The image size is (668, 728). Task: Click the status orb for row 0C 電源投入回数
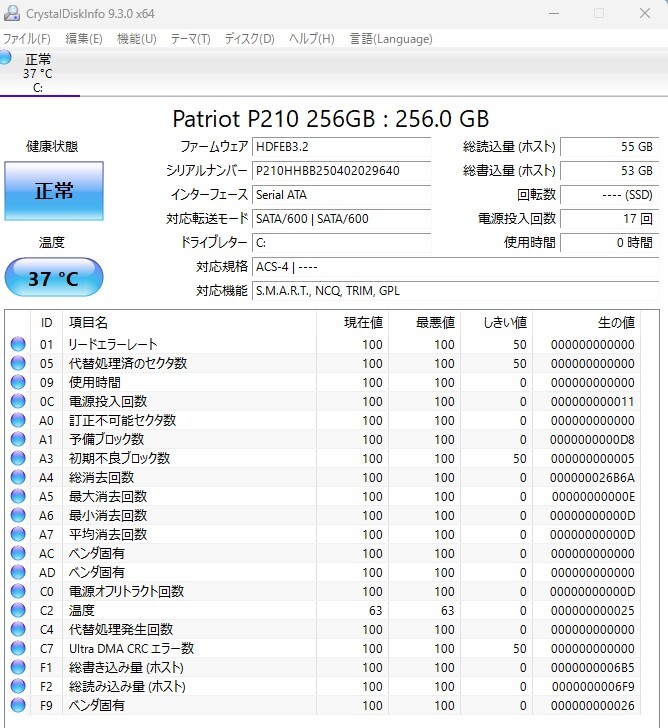(x=18, y=401)
